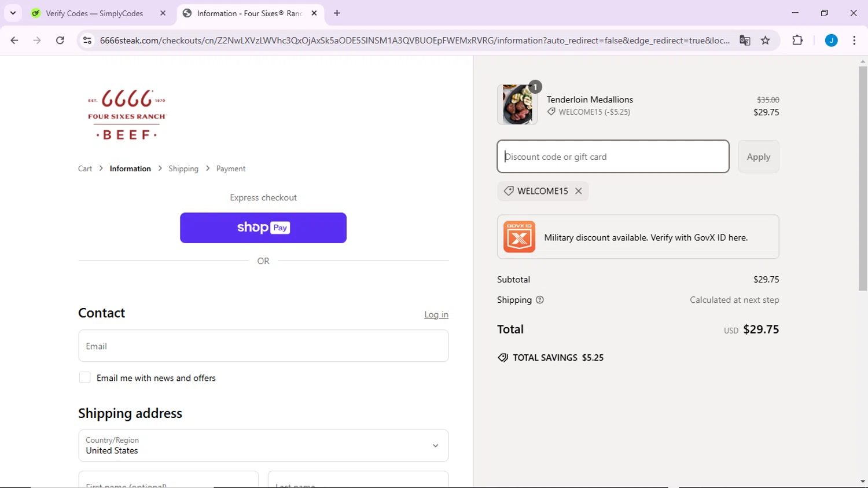This screenshot has height=488, width=868.
Task: Open the browser extensions puzzle icon
Action: (x=797, y=41)
